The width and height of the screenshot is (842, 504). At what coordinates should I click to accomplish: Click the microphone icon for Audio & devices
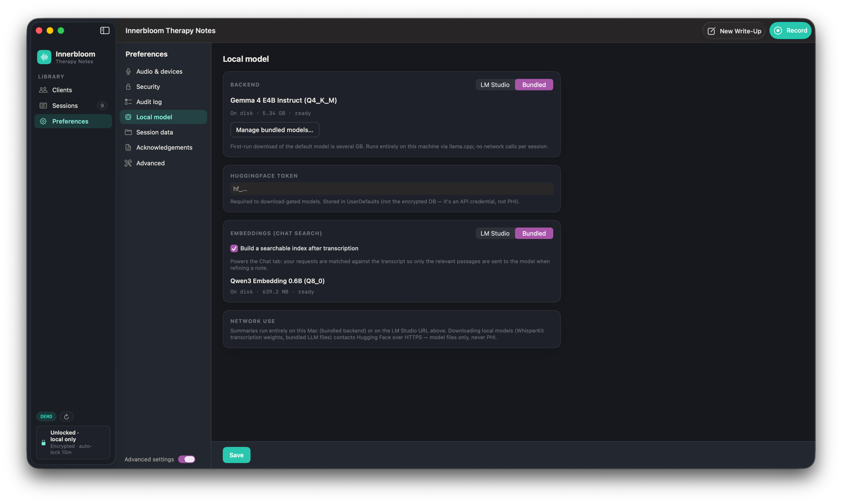coord(128,71)
